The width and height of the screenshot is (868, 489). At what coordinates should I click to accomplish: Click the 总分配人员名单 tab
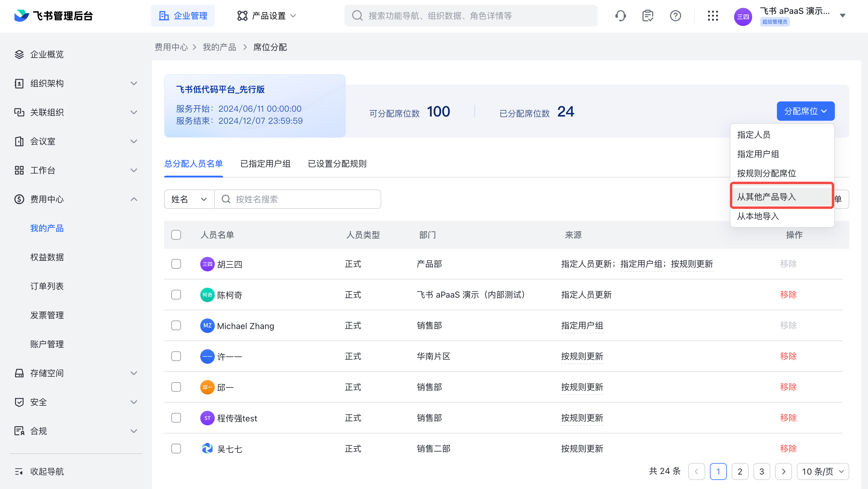[193, 164]
